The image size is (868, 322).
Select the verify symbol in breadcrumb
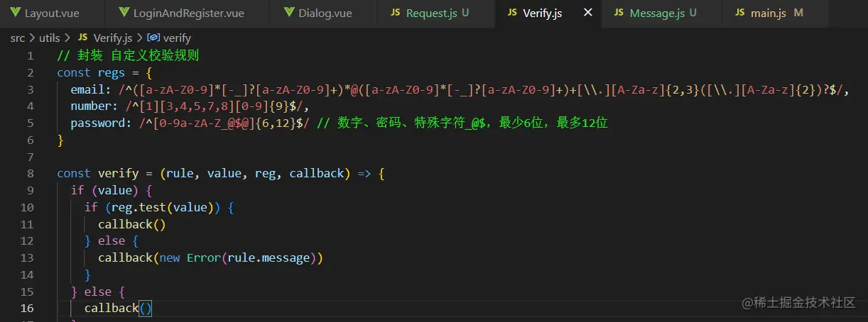tap(168, 38)
